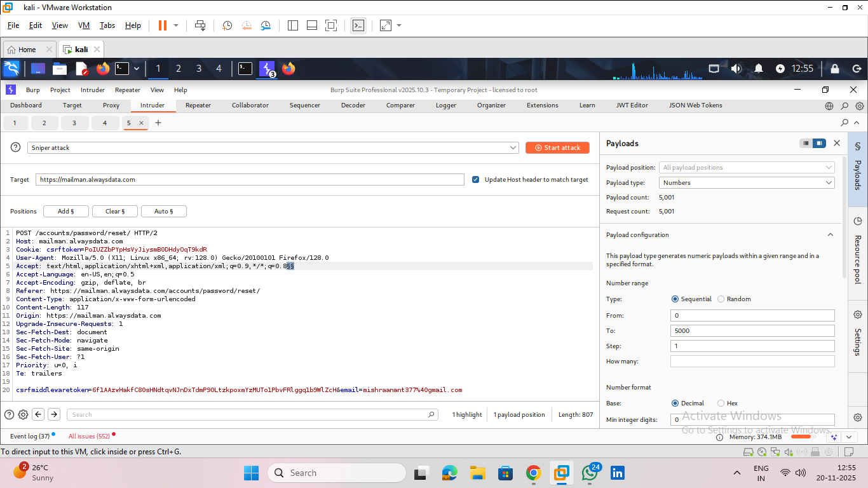Click the Auto § button

pyautogui.click(x=163, y=212)
